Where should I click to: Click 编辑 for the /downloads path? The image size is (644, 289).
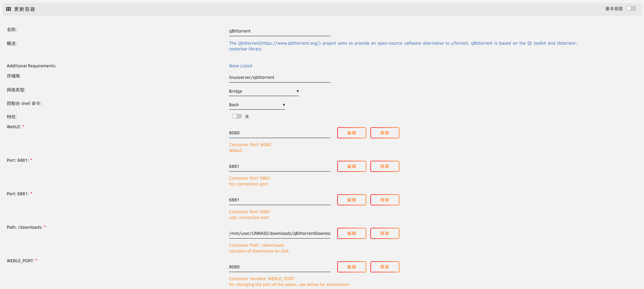tap(352, 234)
